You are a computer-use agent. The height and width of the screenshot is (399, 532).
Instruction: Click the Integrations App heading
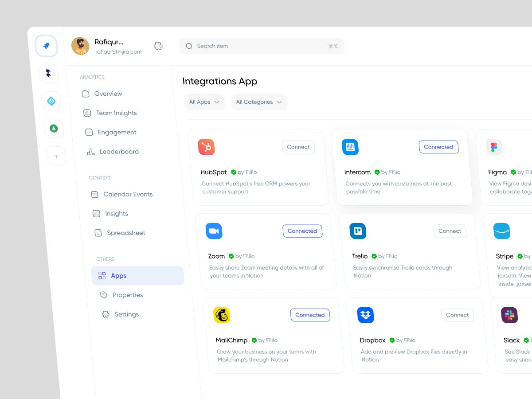tap(220, 82)
